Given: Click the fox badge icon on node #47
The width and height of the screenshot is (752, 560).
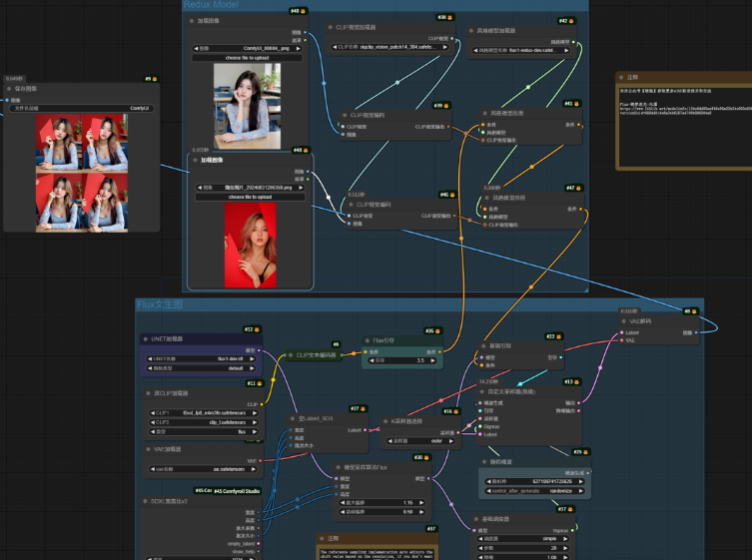Looking at the screenshot, I should pos(578,188).
